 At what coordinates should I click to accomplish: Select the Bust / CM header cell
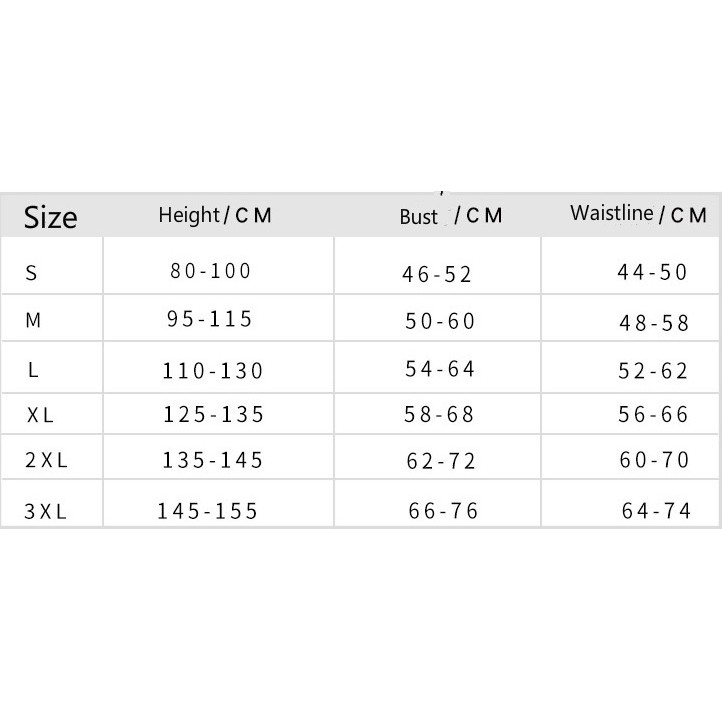[450, 216]
